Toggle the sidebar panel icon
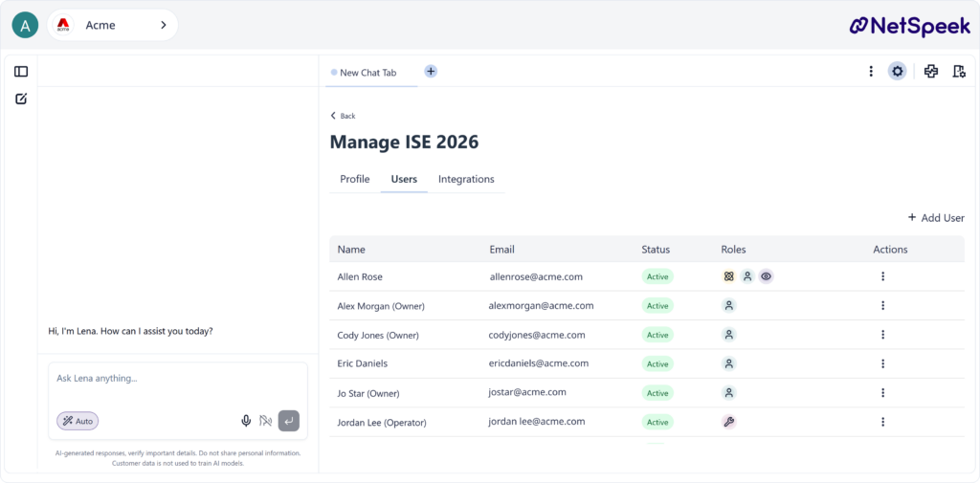This screenshot has height=483, width=980. click(x=21, y=72)
